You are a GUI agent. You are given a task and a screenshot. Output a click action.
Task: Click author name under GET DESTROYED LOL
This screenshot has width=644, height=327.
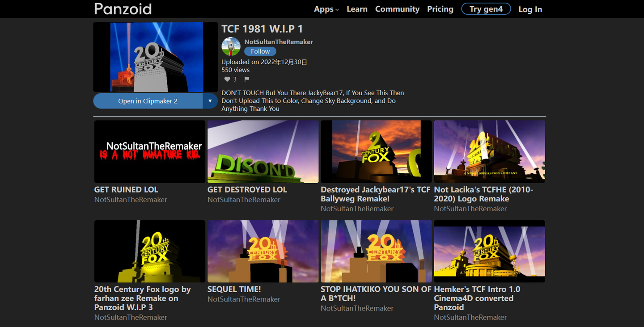coord(244,200)
